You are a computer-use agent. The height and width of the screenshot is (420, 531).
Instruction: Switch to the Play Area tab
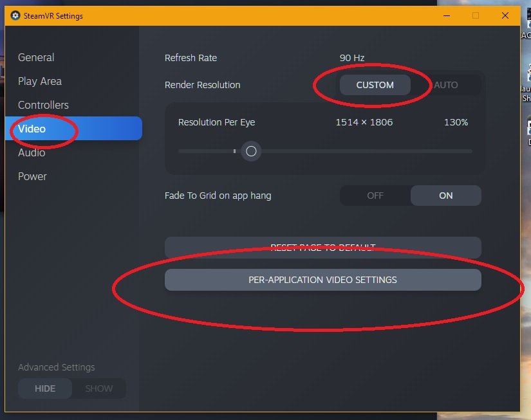click(x=40, y=81)
